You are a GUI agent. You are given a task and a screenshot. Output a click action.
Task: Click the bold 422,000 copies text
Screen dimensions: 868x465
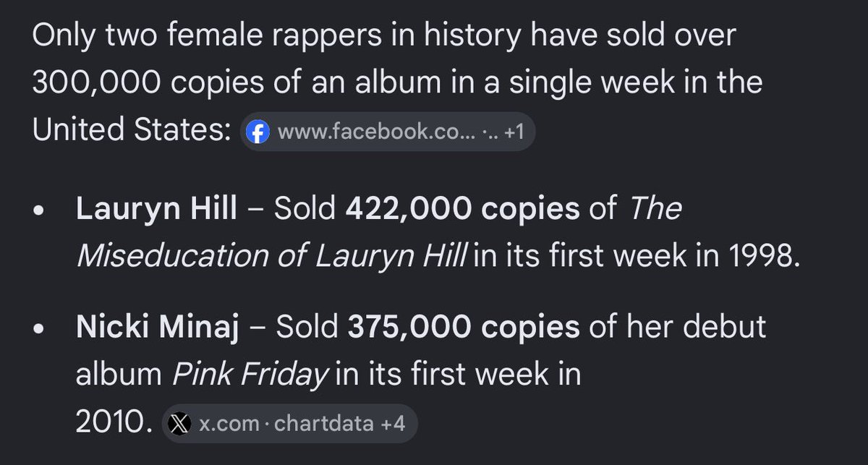(463, 210)
